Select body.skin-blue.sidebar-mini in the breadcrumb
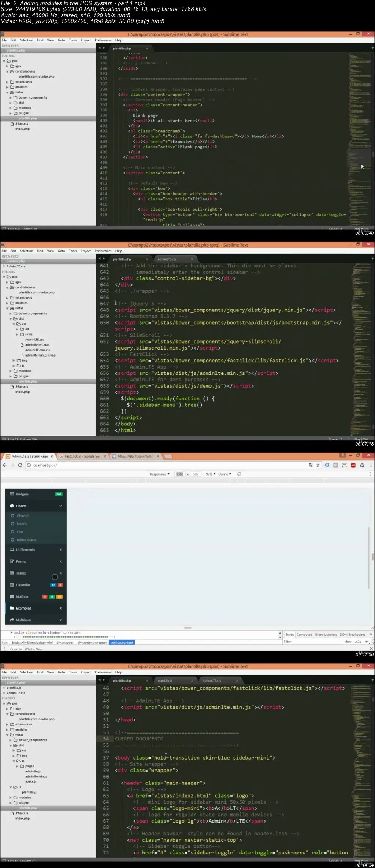 [32, 642]
